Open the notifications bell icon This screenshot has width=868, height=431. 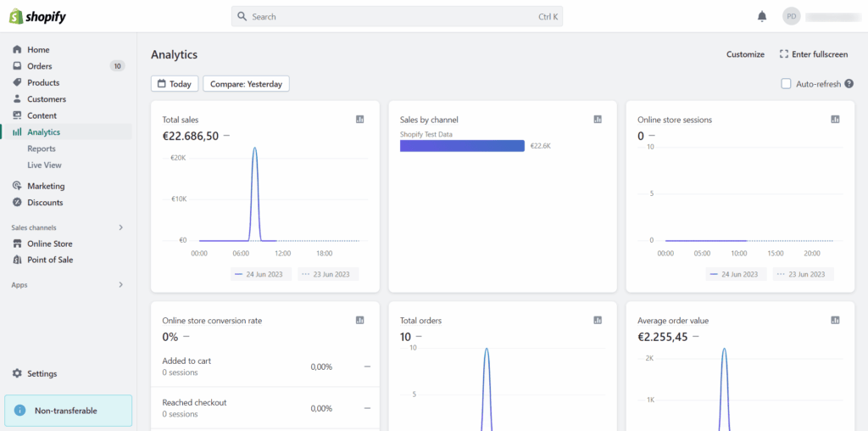click(x=762, y=17)
